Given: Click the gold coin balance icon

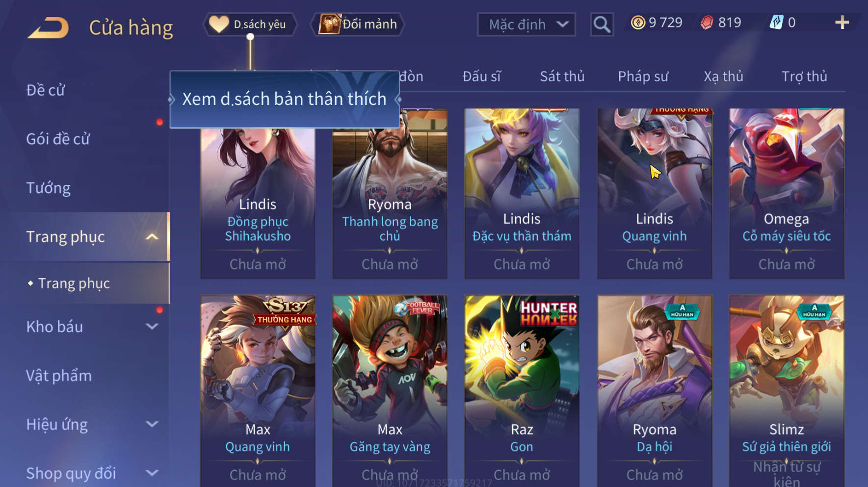Looking at the screenshot, I should [638, 23].
